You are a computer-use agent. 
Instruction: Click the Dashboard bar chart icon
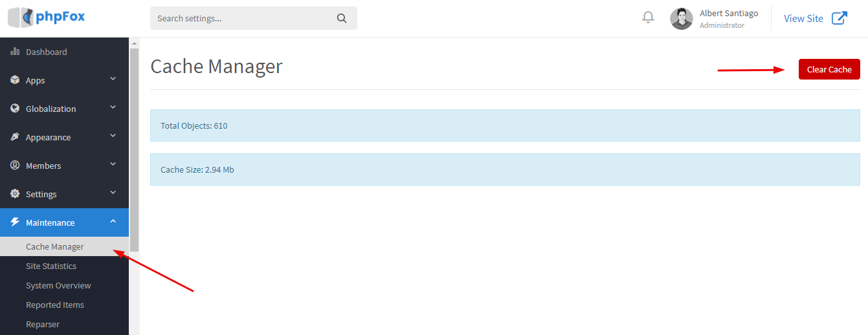[x=15, y=52]
